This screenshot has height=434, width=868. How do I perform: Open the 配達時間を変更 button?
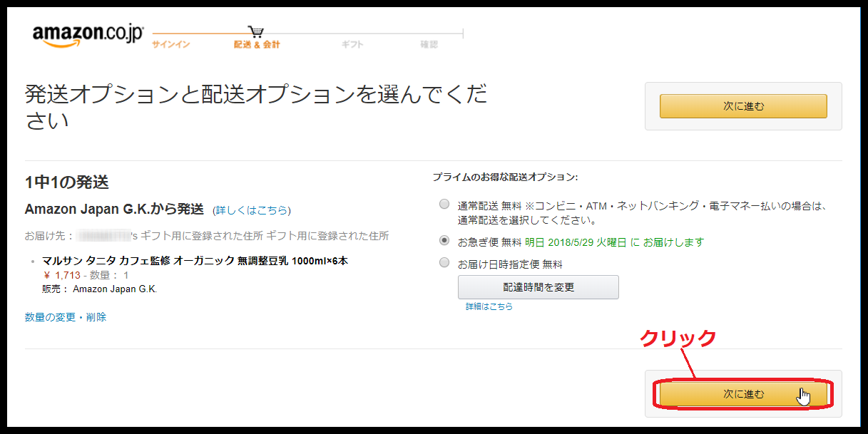click(x=538, y=287)
